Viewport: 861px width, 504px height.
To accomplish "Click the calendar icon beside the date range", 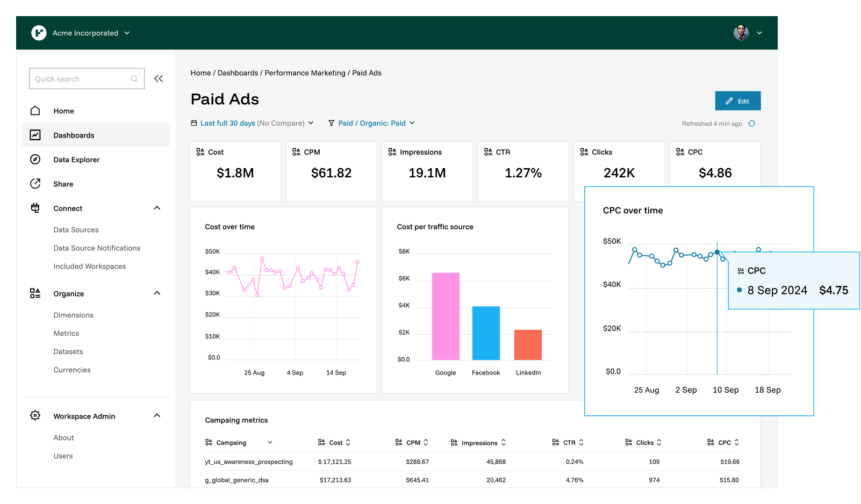I will [x=193, y=123].
